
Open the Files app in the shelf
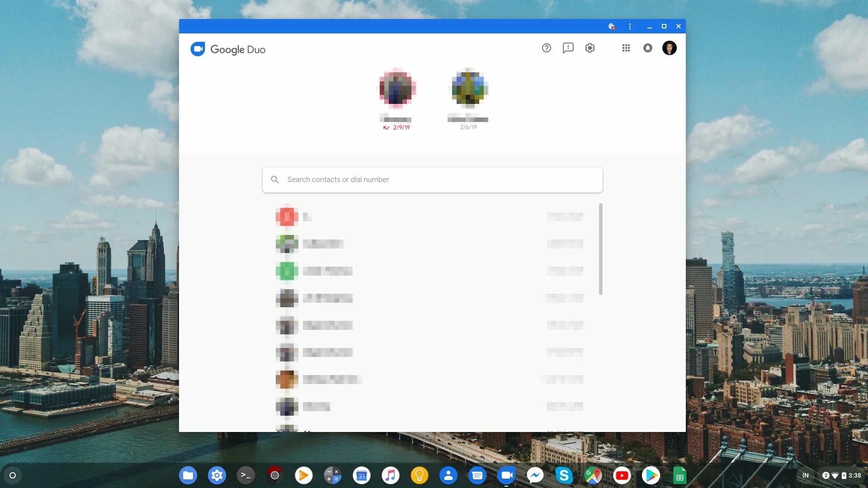point(188,475)
